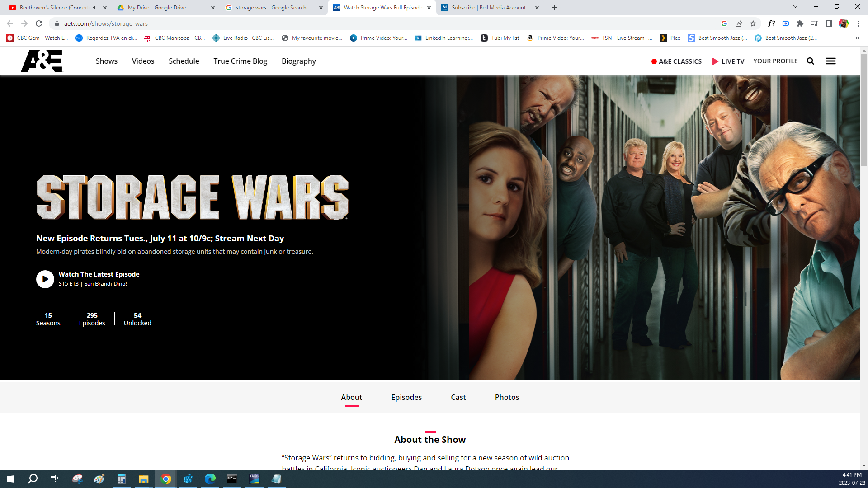
Task: Mute the Beethoven's Silence tab audio
Action: (x=95, y=8)
